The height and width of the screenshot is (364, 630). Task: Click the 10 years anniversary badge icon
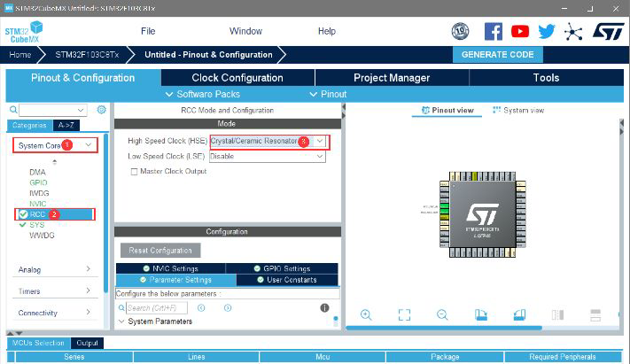[460, 31]
